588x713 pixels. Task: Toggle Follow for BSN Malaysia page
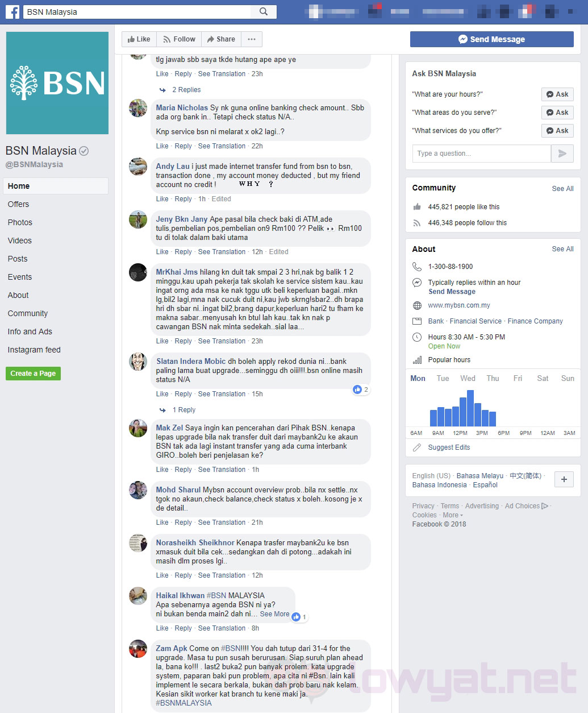[x=179, y=39]
